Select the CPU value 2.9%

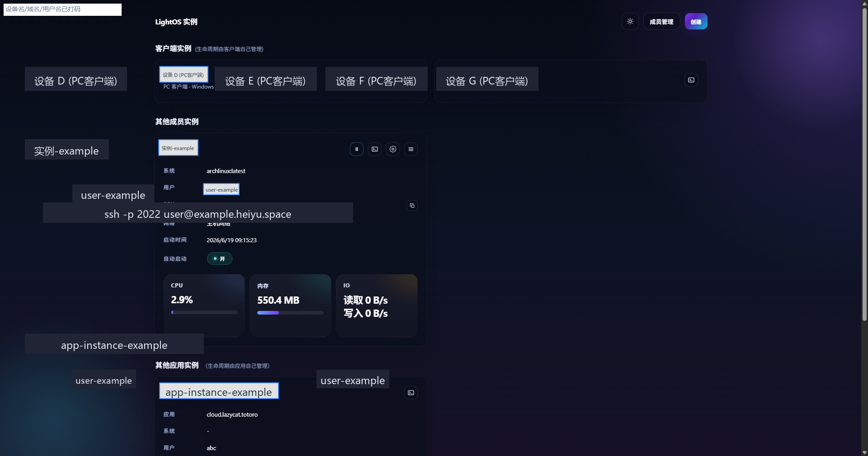(182, 300)
